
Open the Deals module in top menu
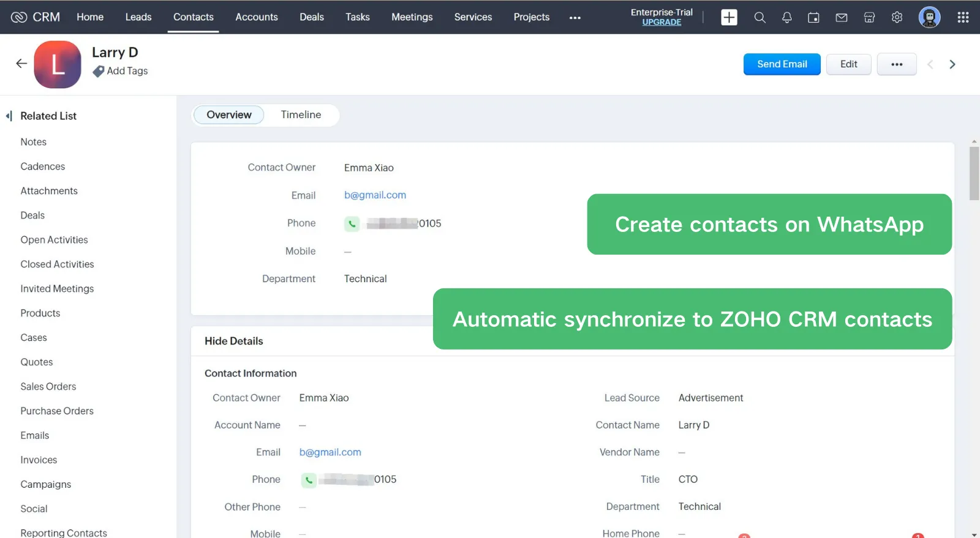pos(311,17)
